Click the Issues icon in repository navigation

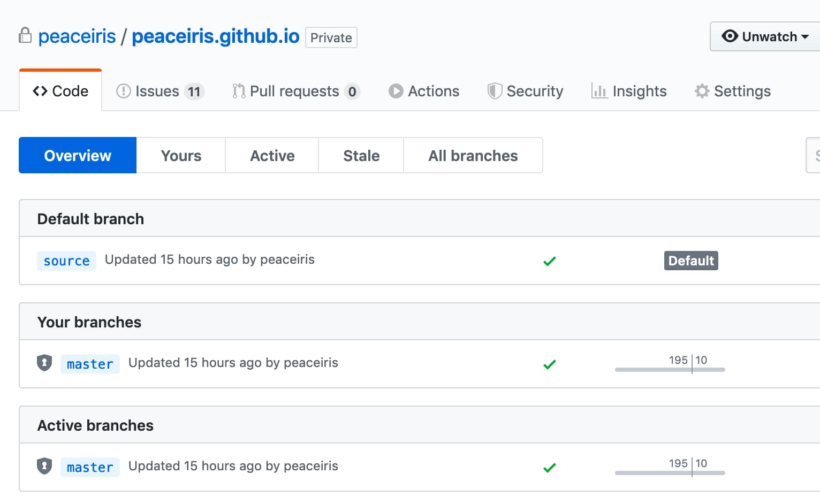124,91
